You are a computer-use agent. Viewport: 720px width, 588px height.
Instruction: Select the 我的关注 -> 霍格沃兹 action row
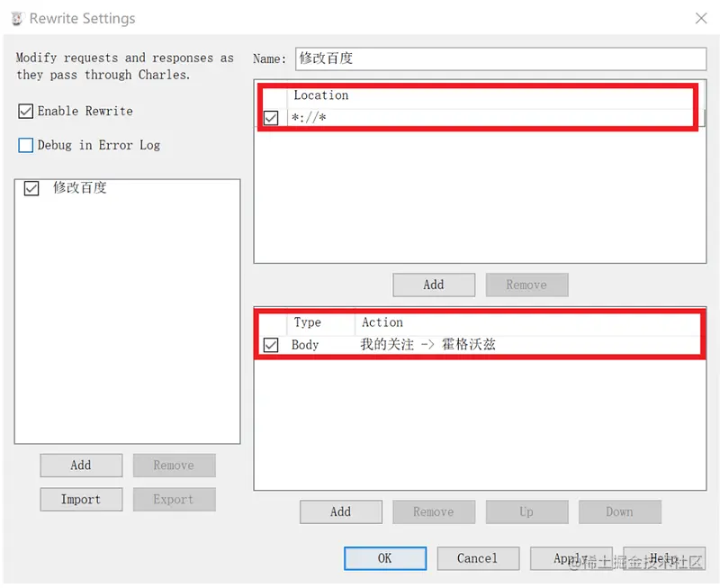coord(480,345)
